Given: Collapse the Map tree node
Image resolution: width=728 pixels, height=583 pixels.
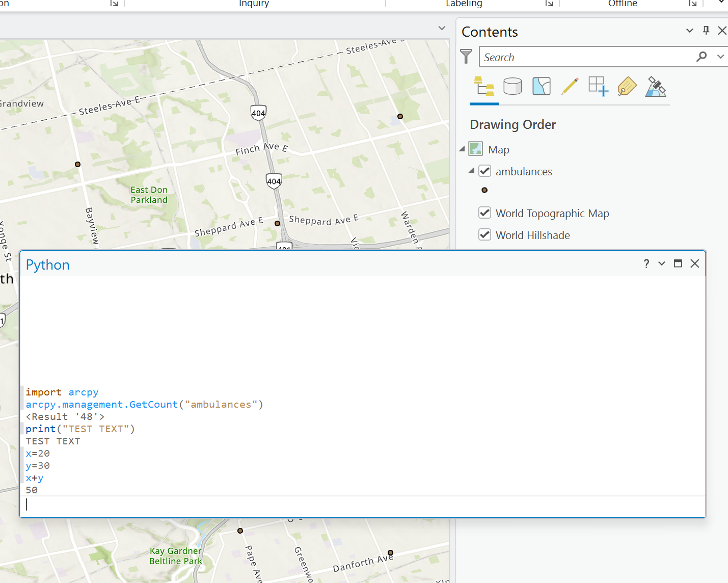Looking at the screenshot, I should coord(462,149).
